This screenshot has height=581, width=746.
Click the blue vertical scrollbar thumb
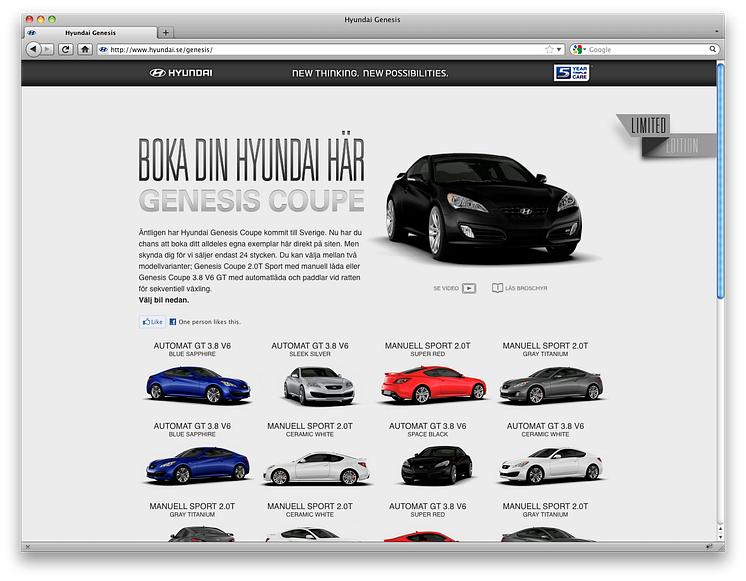pyautogui.click(x=720, y=181)
